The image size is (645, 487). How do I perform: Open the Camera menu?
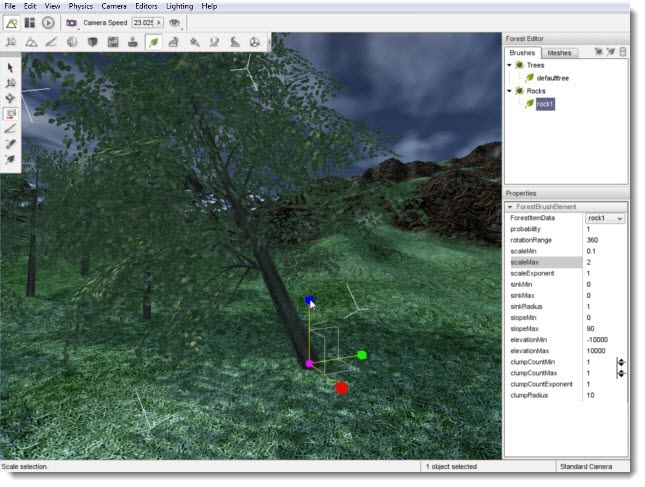coord(114,6)
